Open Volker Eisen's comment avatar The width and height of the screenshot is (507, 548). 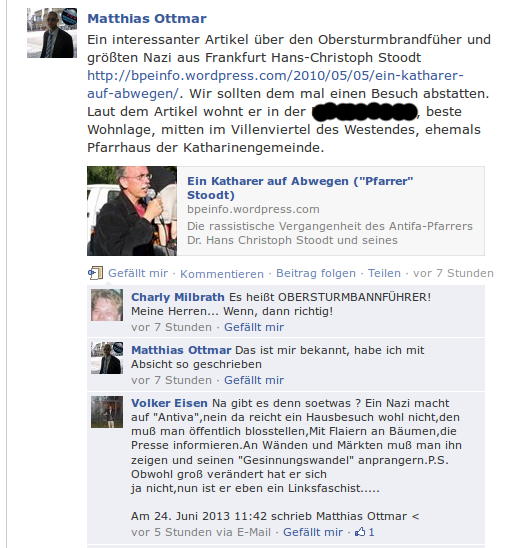[107, 412]
